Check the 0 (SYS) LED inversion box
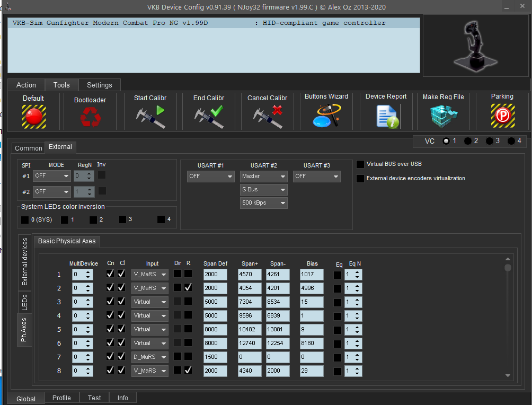Image resolution: width=532 pixels, height=405 pixels. (x=25, y=219)
